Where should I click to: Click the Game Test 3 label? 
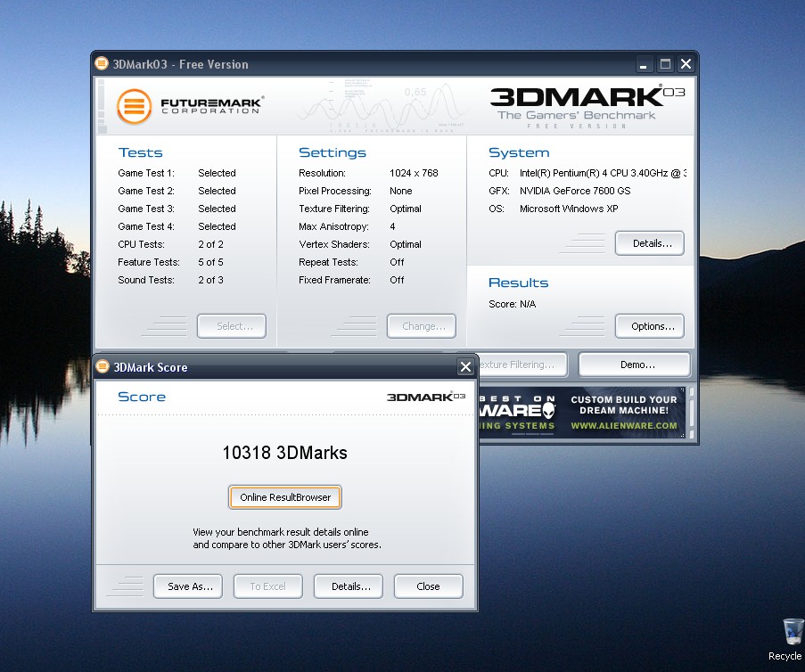146,209
